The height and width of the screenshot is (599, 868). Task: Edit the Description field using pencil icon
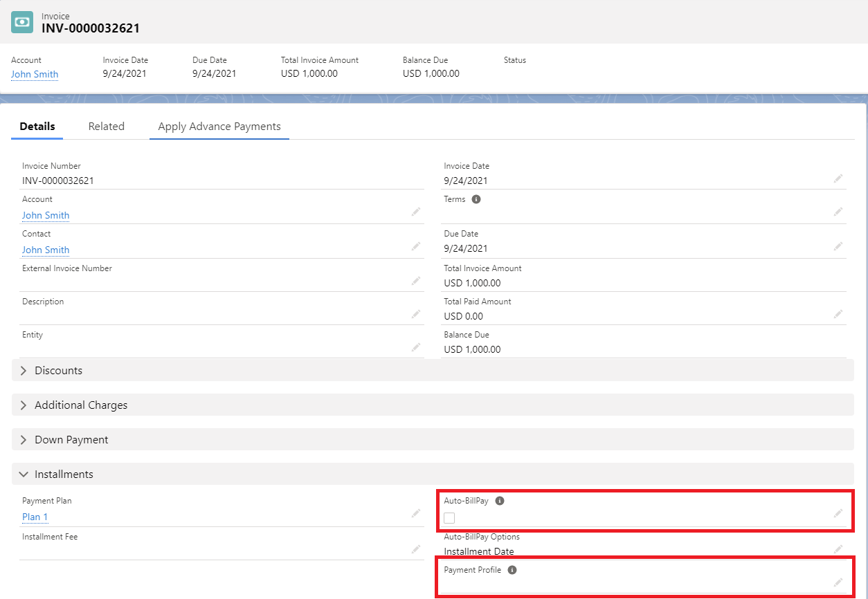coord(415,314)
